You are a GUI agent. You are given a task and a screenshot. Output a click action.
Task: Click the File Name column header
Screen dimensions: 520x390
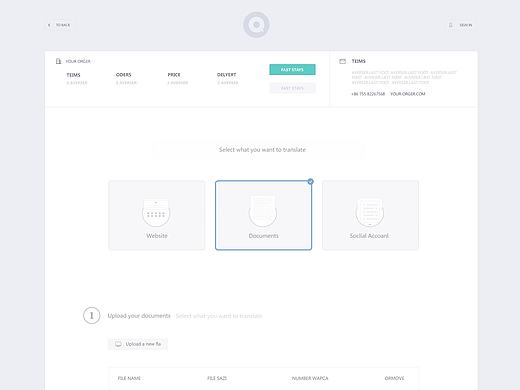point(129,378)
